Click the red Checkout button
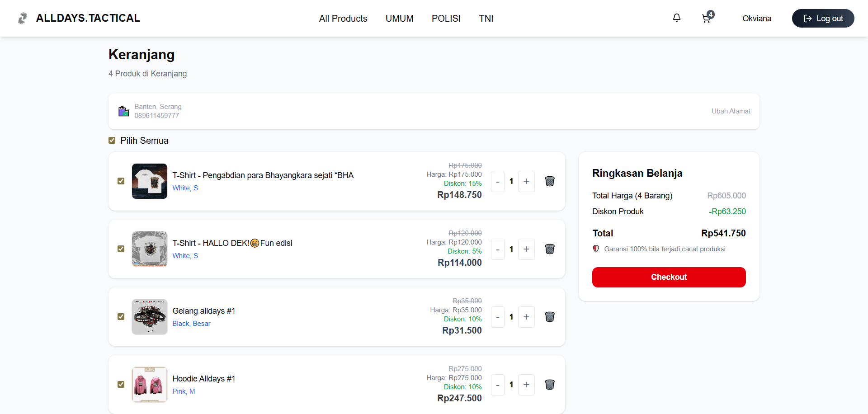This screenshot has height=414, width=868. tap(669, 277)
